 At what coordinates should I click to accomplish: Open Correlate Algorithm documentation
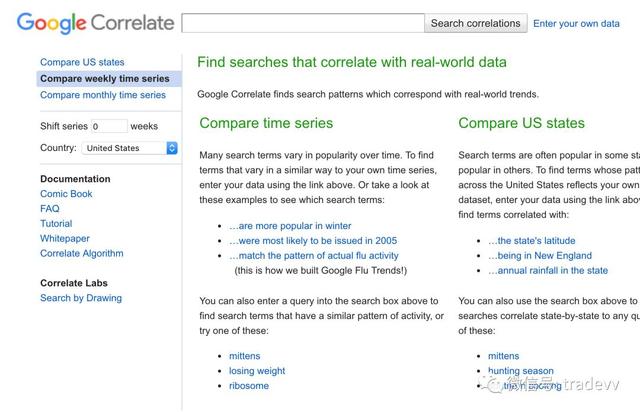[82, 253]
